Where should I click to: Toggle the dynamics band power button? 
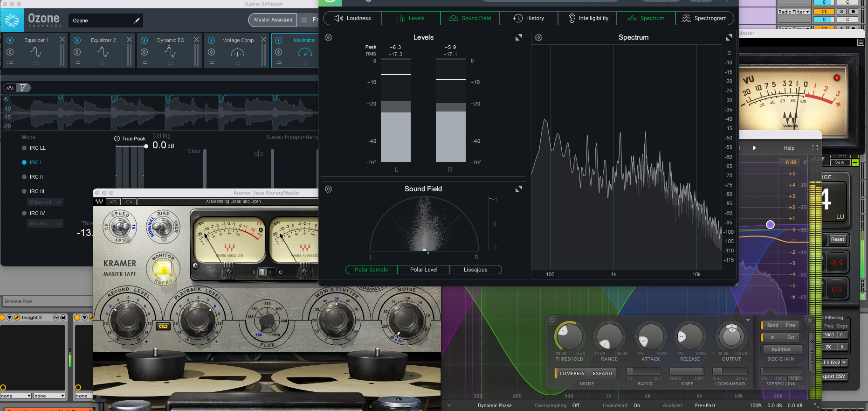click(552, 320)
